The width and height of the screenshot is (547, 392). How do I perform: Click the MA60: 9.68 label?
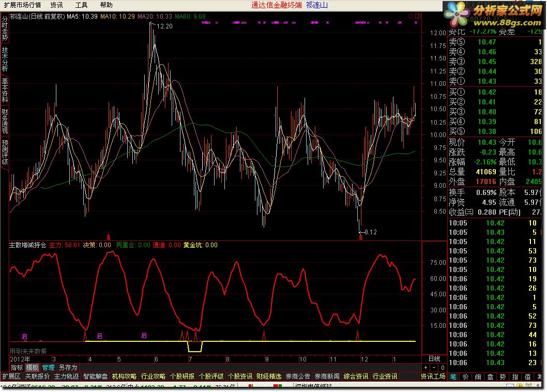click(190, 17)
